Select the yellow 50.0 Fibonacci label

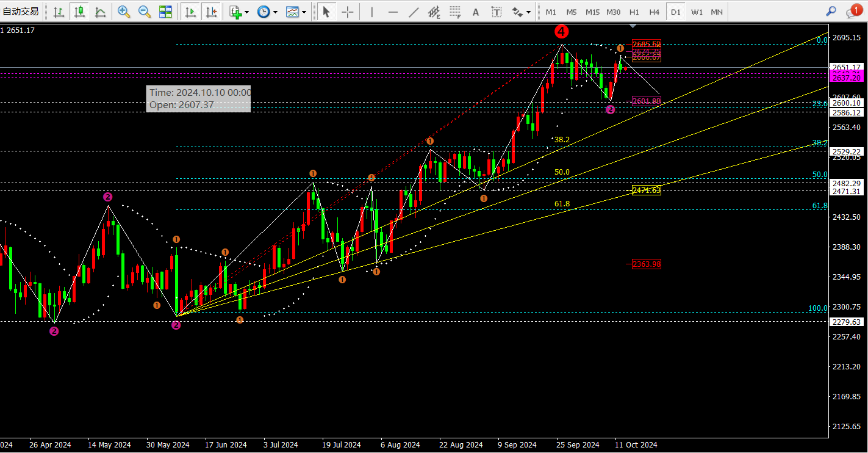[x=562, y=172]
